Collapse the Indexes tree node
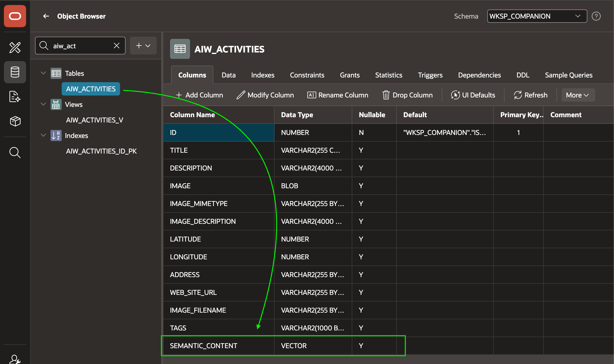 (43, 135)
